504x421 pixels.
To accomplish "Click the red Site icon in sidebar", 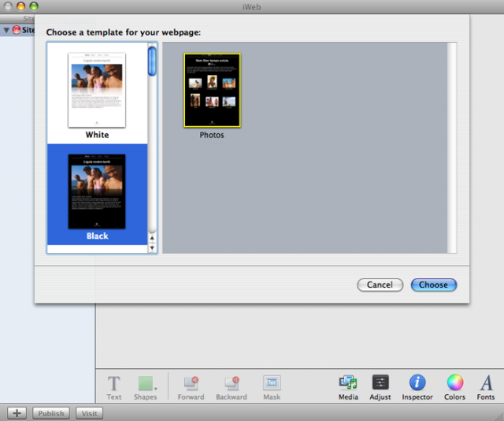I will point(17,30).
